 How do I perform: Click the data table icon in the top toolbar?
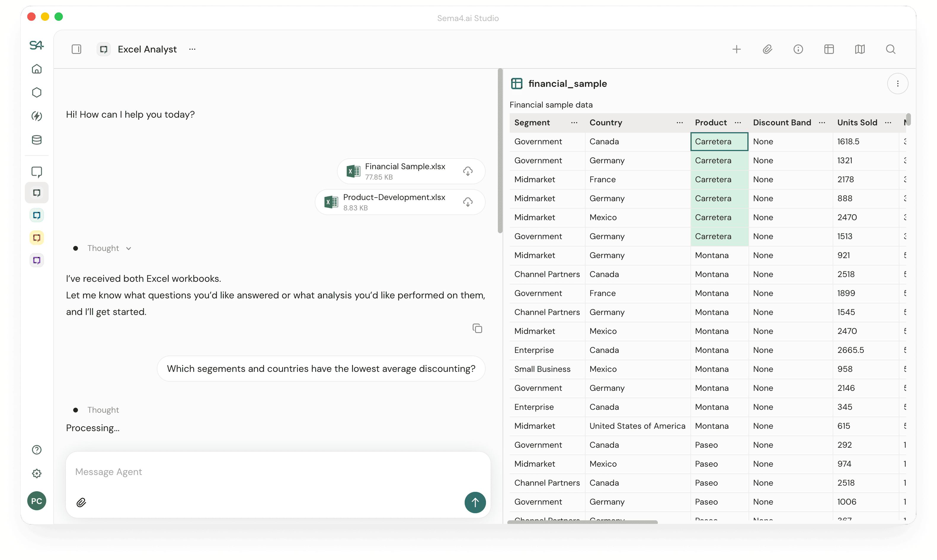tap(829, 49)
